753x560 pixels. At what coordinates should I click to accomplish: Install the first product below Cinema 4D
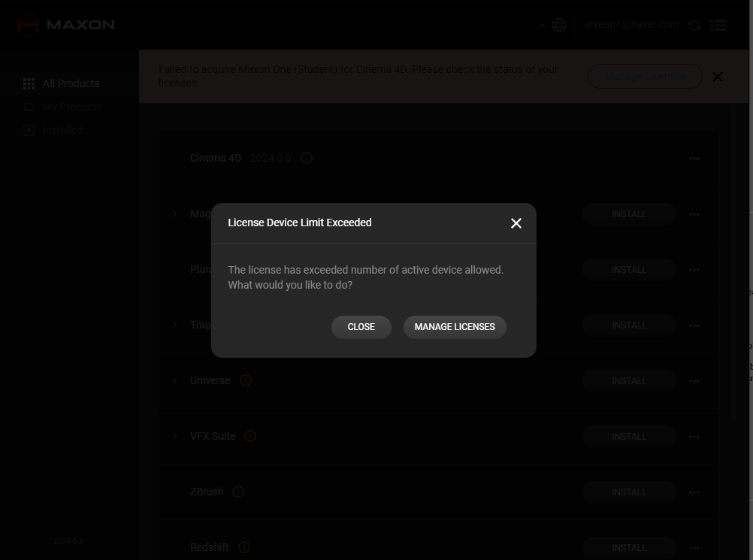629,214
